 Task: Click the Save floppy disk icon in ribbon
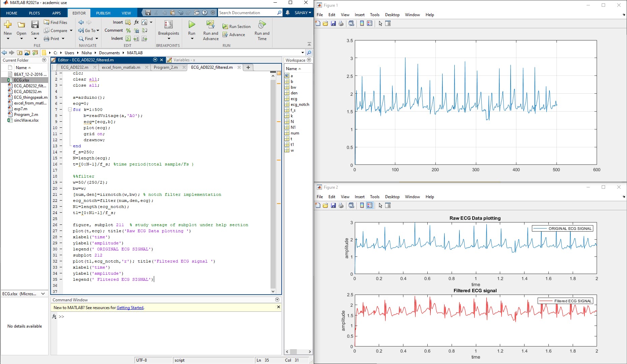pyautogui.click(x=35, y=24)
